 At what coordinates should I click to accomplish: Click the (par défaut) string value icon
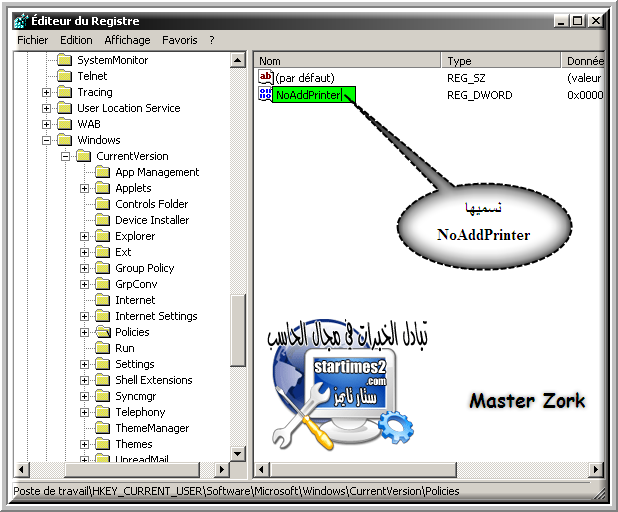point(266,77)
